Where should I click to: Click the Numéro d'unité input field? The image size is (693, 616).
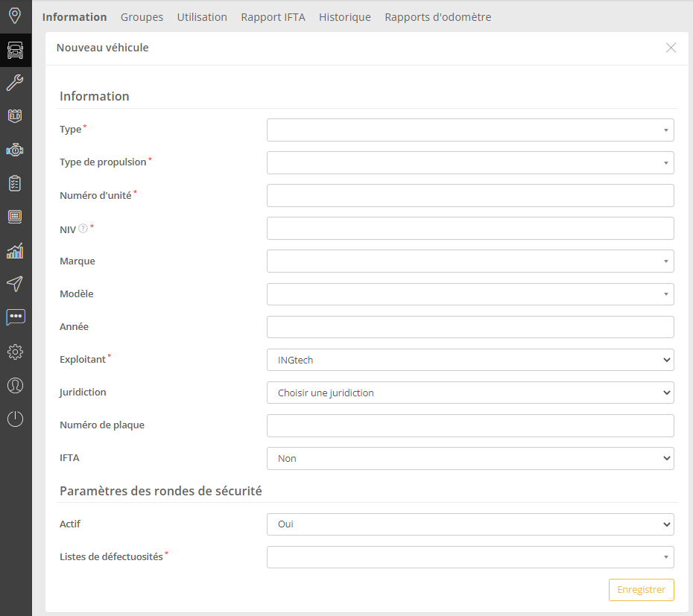(470, 196)
